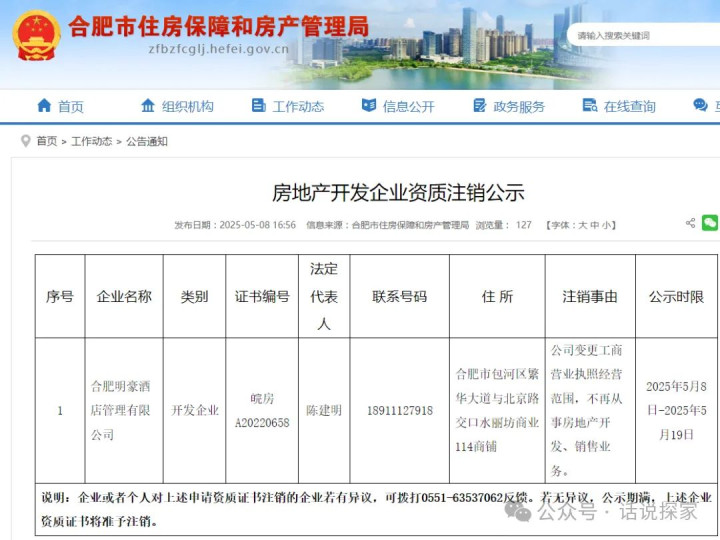Click the book icon beside 信息公开
This screenshot has height=540, width=720.
pyautogui.click(x=369, y=106)
